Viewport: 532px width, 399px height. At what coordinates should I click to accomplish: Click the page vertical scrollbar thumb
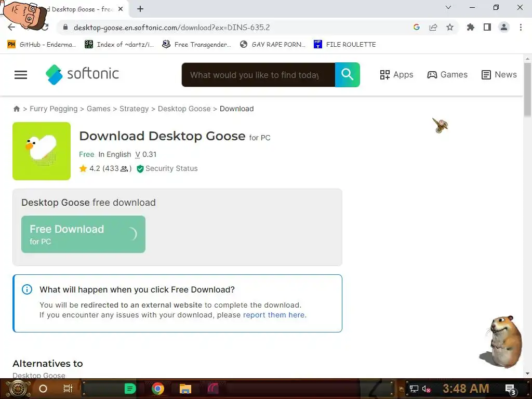point(528,89)
